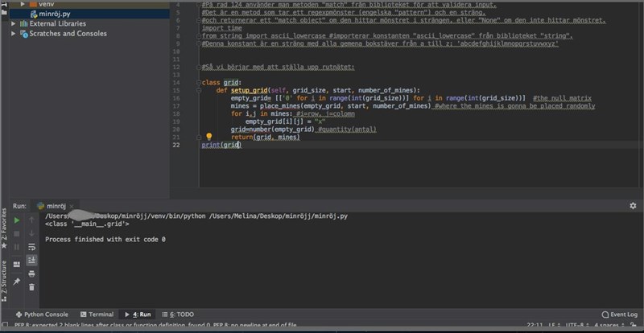Screen dimensions: 644x333
Task: Click the trash icon to clear the console
Action: pos(31,287)
